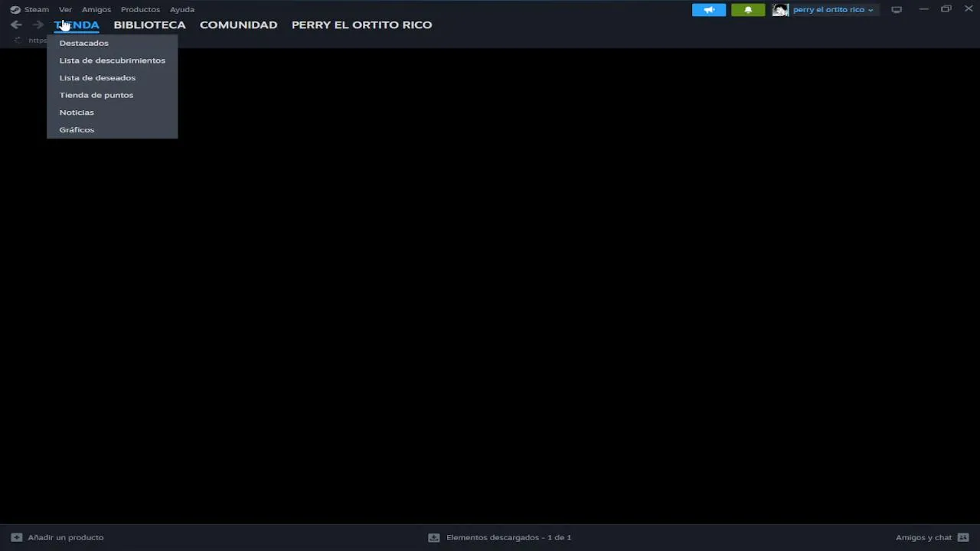980x551 pixels.
Task: Expand the perry el ortito rico account dropdown
Action: 833,10
